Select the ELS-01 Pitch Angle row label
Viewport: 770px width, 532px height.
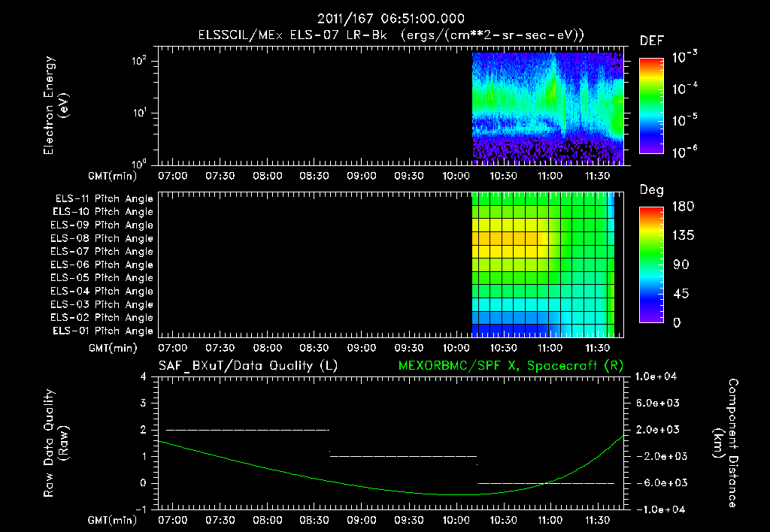click(x=102, y=331)
